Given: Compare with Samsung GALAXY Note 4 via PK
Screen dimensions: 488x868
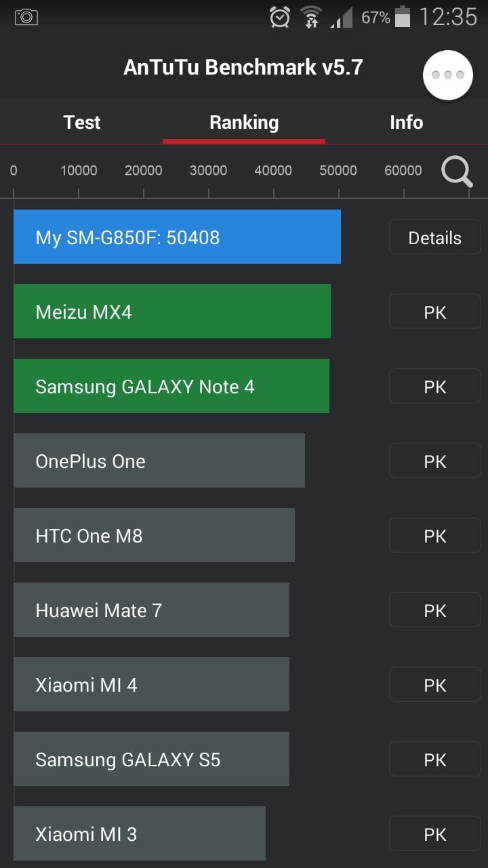Looking at the screenshot, I should [x=434, y=387].
